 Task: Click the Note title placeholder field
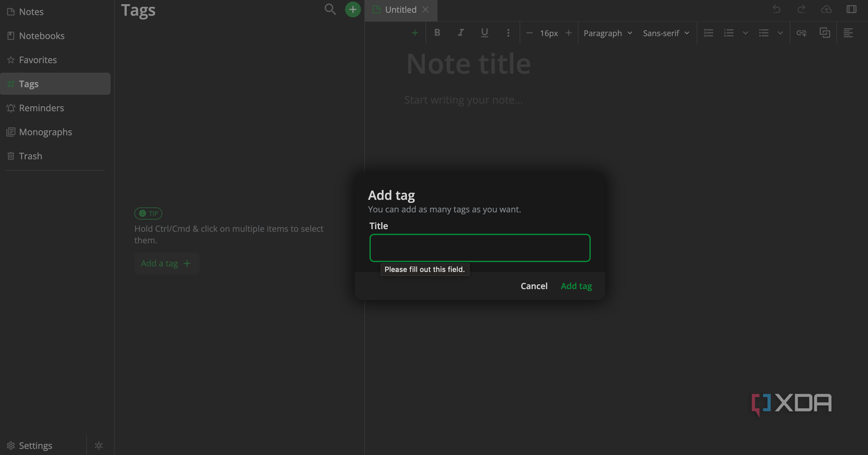[469, 64]
